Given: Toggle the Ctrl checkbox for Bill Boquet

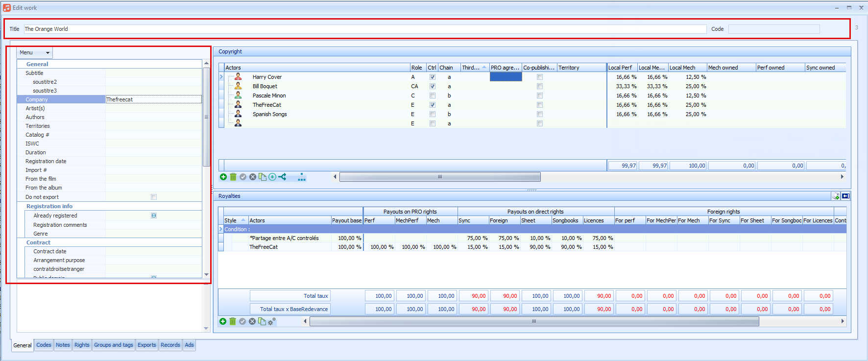Looking at the screenshot, I should (433, 86).
